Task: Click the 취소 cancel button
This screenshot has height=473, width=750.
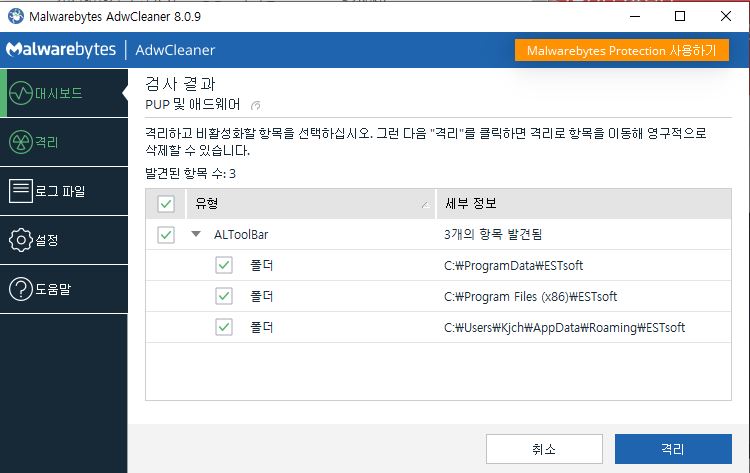Action: click(544, 449)
